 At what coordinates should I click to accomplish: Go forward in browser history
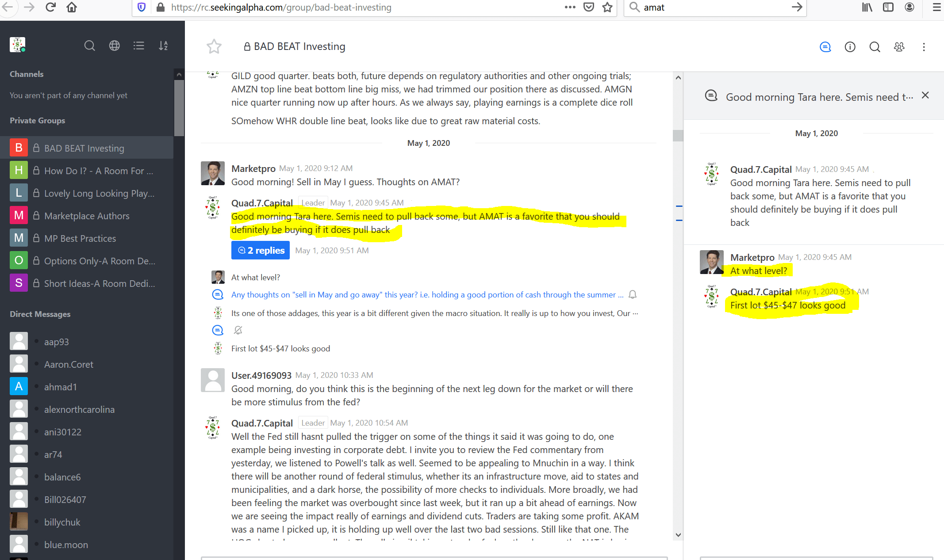(x=29, y=7)
